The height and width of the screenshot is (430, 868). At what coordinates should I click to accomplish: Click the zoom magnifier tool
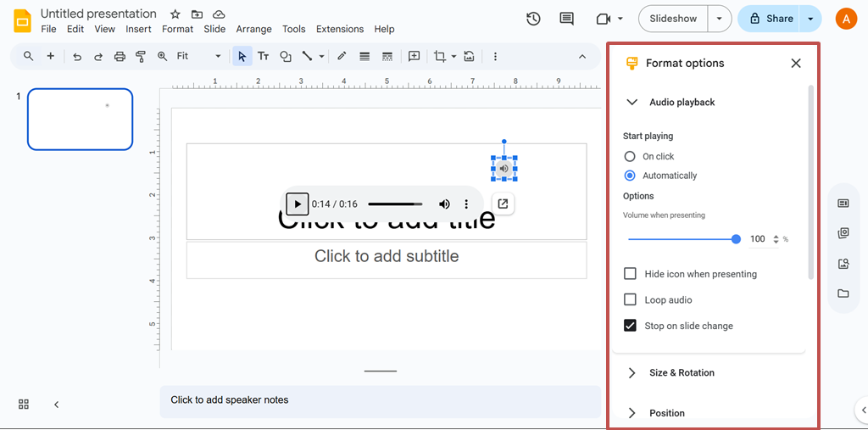coord(162,56)
